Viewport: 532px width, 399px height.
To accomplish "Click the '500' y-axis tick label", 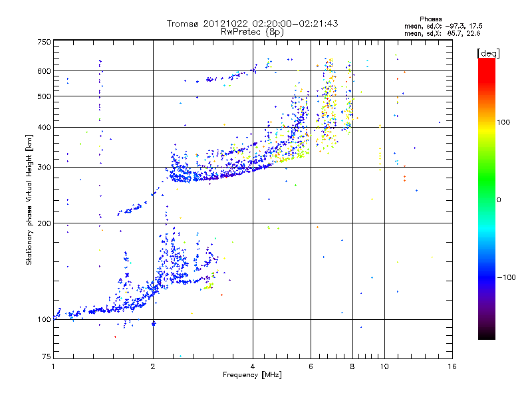I will pos(44,96).
